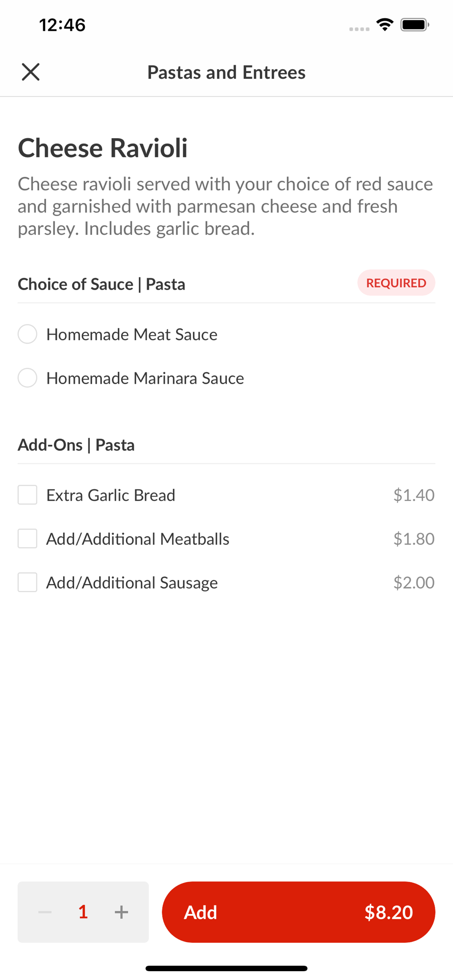Check the Extra Garlic Bread add-on
Image resolution: width=453 pixels, height=980 pixels.
pos(27,495)
